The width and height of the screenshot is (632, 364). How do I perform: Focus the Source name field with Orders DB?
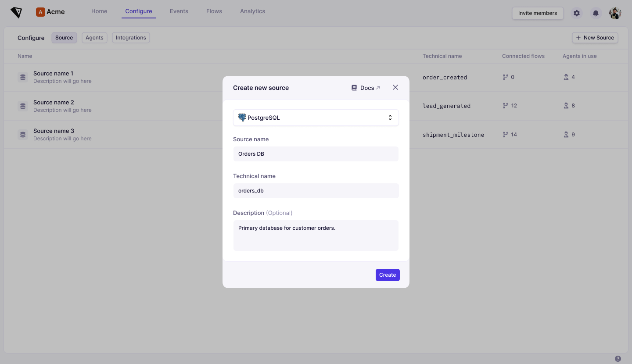316,154
